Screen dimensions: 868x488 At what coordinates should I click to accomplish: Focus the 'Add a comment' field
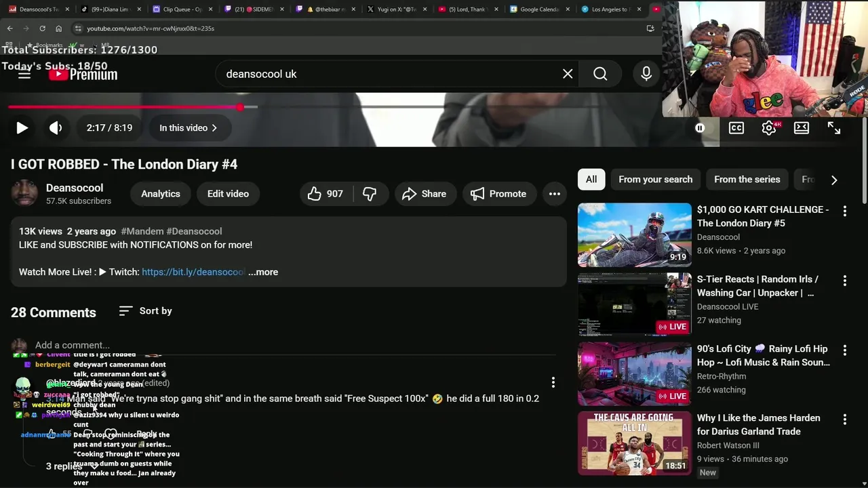[295, 345]
